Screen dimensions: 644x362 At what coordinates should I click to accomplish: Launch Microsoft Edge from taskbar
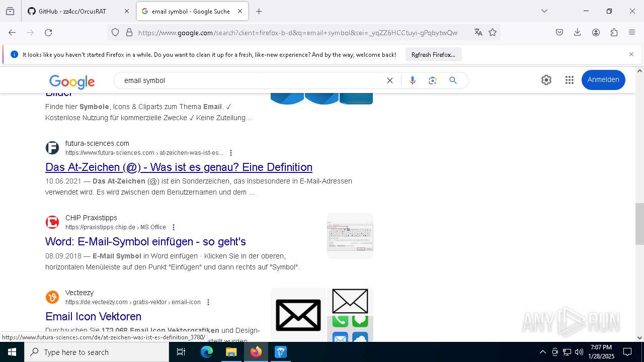coord(207,352)
